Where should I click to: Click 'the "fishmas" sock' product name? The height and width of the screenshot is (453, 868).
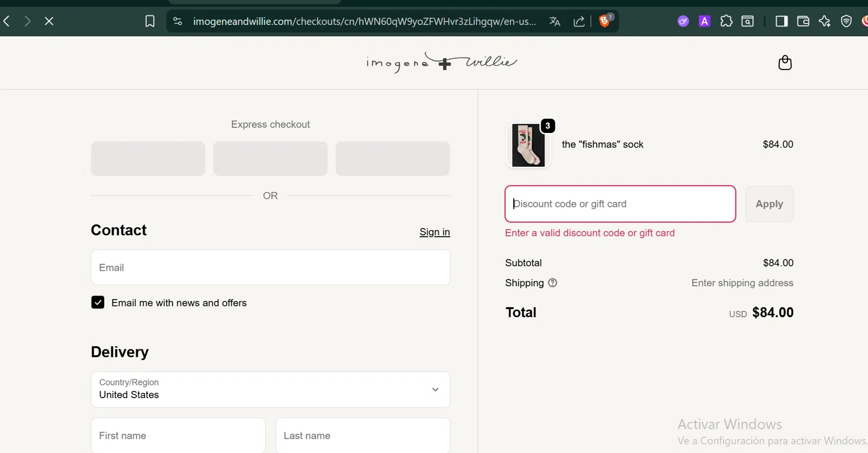(x=602, y=145)
